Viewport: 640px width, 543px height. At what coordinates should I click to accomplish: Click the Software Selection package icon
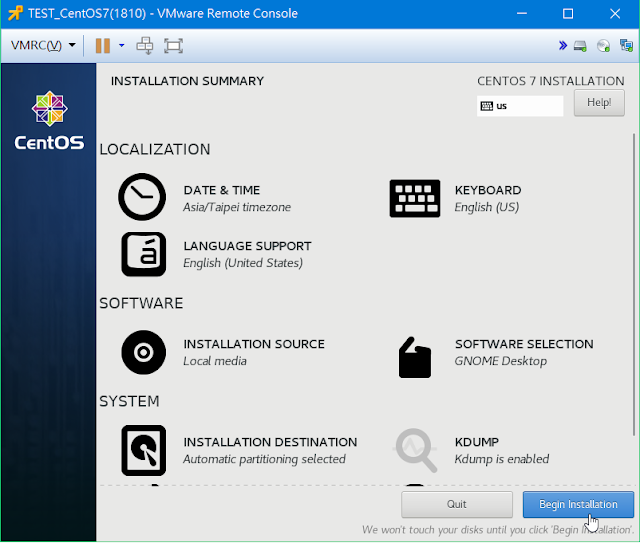pos(415,357)
